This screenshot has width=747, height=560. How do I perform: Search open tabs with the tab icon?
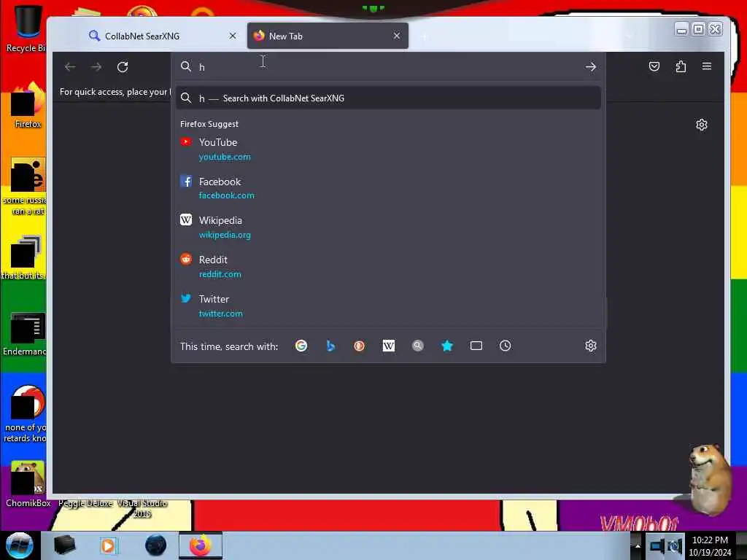point(476,346)
